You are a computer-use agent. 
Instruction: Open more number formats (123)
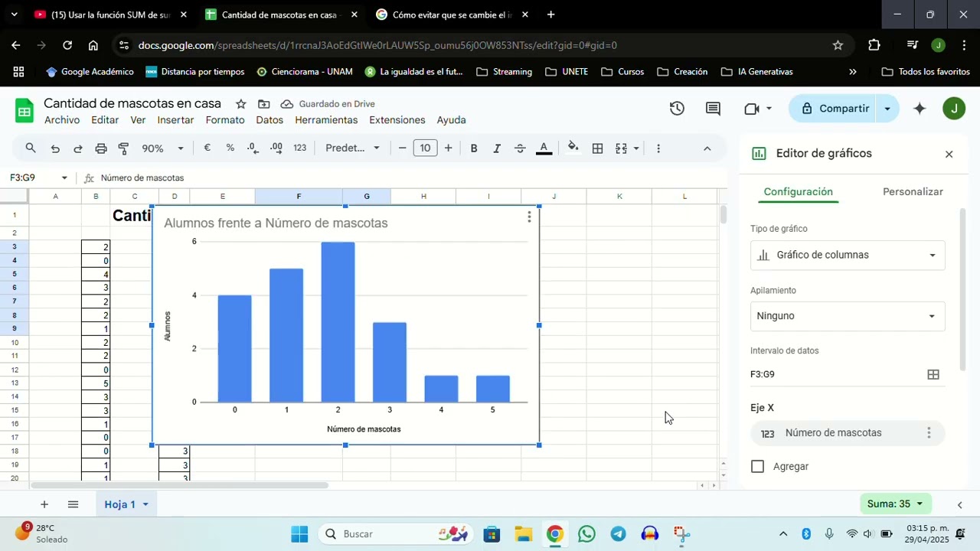pyautogui.click(x=300, y=148)
